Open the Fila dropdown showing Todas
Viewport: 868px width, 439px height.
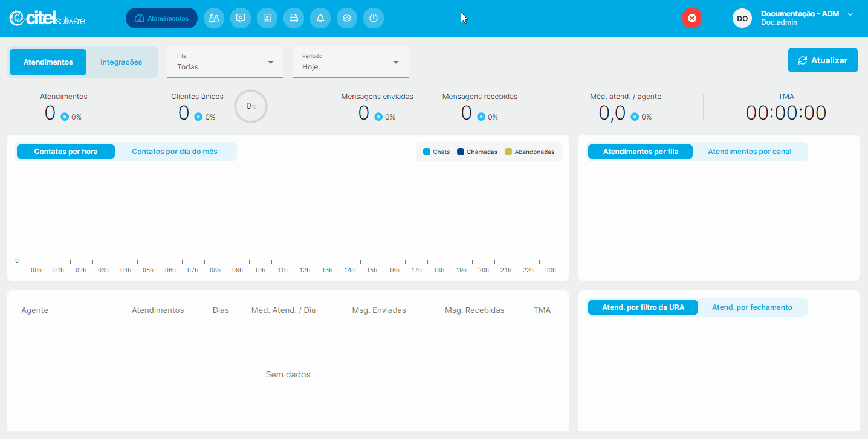coord(225,62)
